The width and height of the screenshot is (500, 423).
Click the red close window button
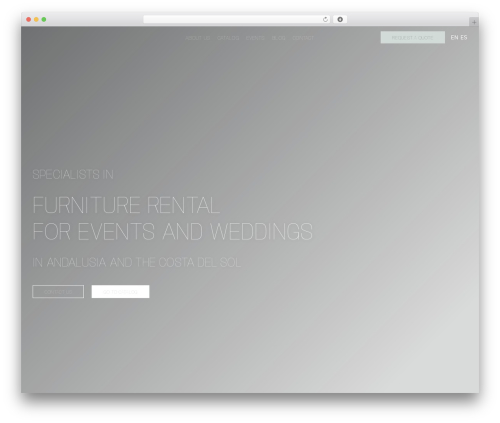click(29, 20)
